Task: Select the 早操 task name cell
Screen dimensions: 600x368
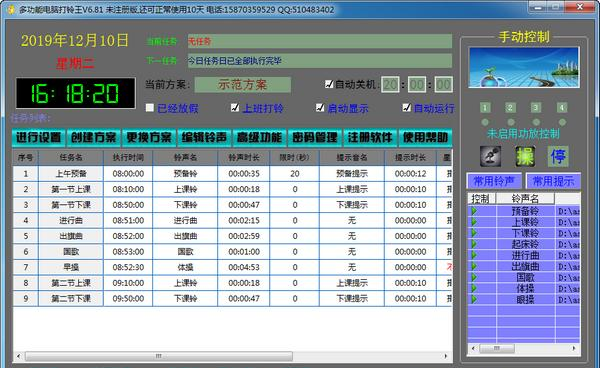Action: [x=71, y=267]
